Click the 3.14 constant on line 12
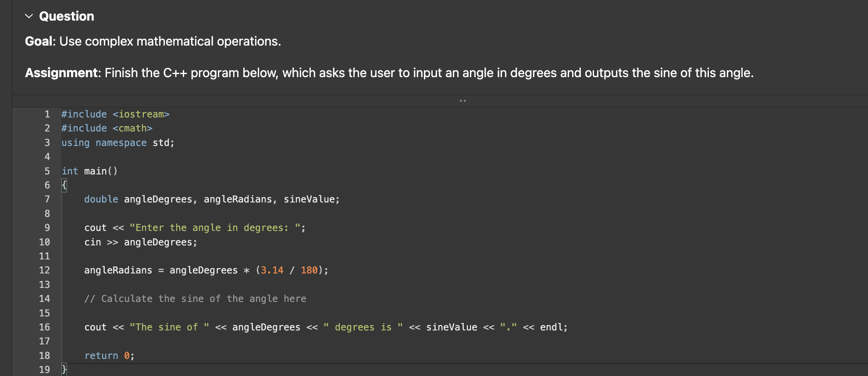 (x=272, y=270)
